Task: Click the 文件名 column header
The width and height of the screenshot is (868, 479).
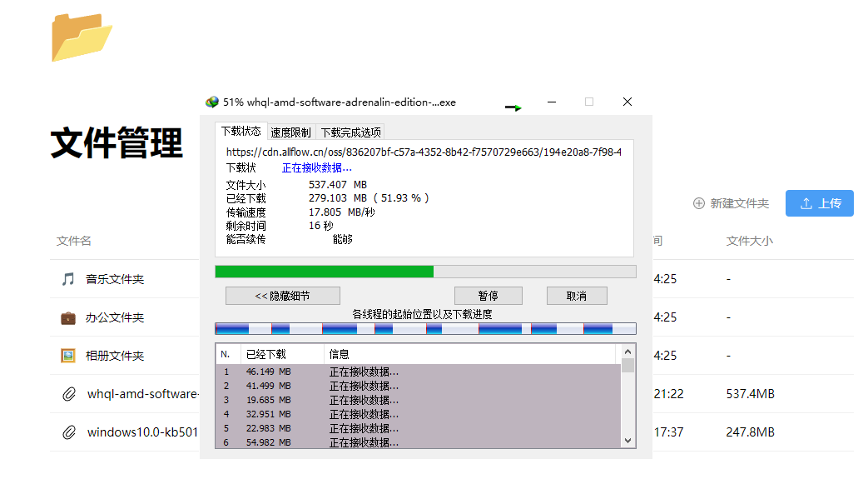Action: click(x=73, y=241)
